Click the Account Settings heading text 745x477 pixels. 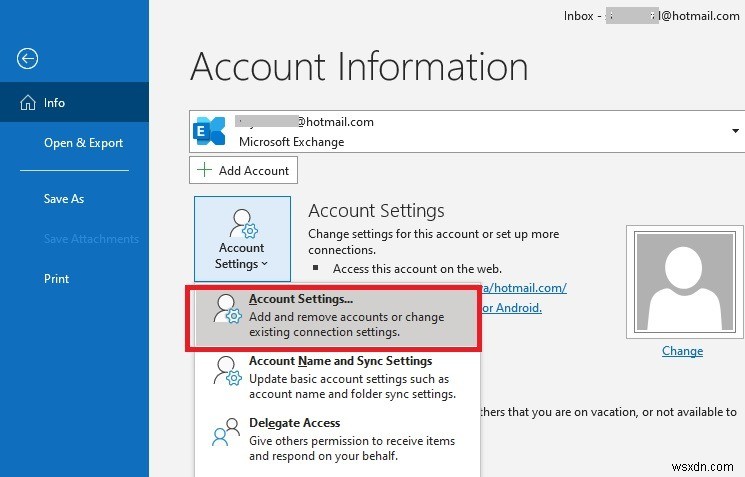[376, 211]
